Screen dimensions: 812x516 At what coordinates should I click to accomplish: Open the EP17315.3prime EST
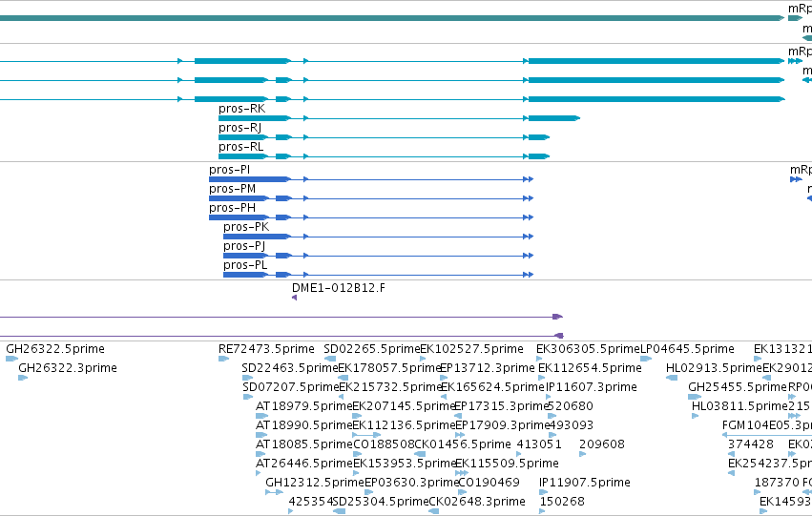pyautogui.click(x=501, y=406)
